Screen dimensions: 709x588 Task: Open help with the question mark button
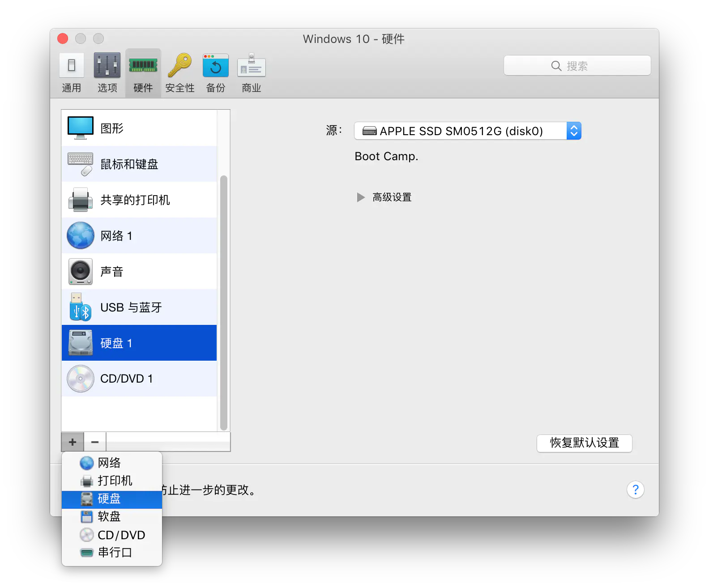(636, 490)
